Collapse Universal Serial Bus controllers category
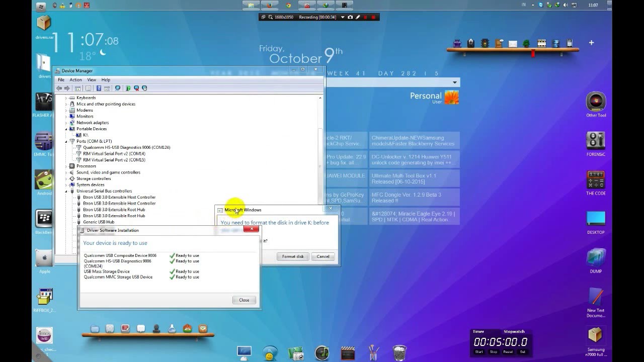The image size is (644, 362). [x=66, y=191]
